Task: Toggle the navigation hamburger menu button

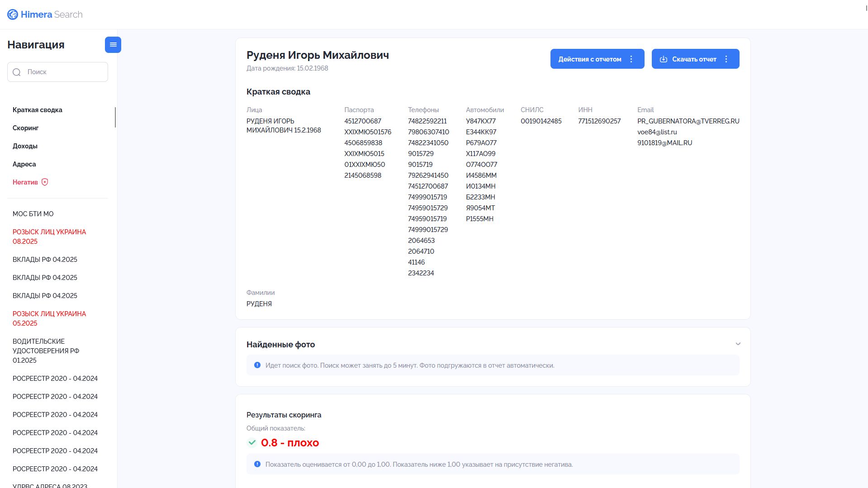Action: 113,45
